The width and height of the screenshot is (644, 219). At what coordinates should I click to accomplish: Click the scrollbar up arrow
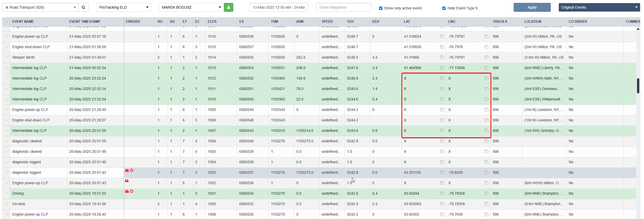click(x=638, y=29)
